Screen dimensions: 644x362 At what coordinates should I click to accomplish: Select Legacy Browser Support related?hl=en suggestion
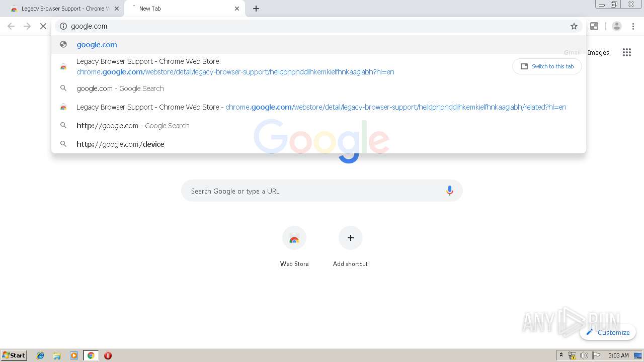click(318, 107)
